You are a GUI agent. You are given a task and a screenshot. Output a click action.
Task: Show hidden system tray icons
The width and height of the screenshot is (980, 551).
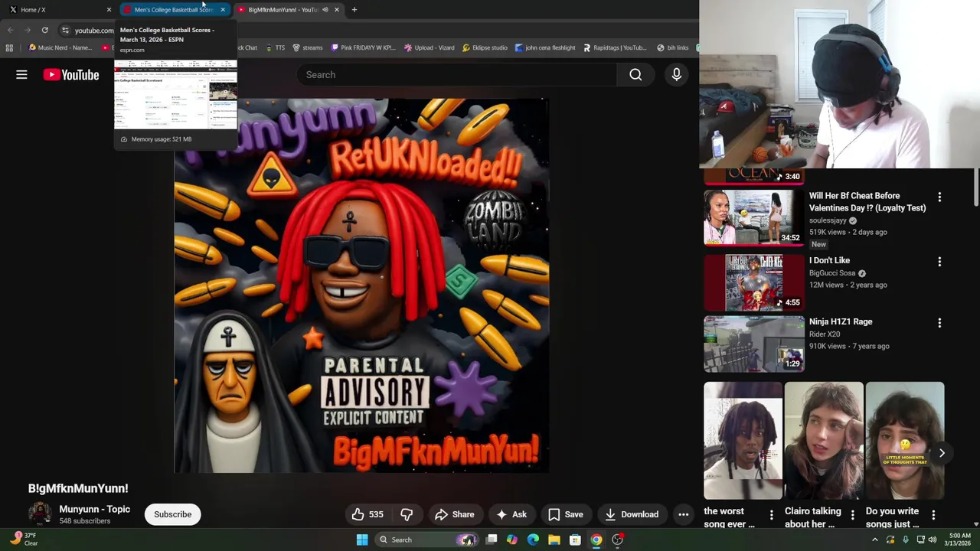[x=874, y=540]
